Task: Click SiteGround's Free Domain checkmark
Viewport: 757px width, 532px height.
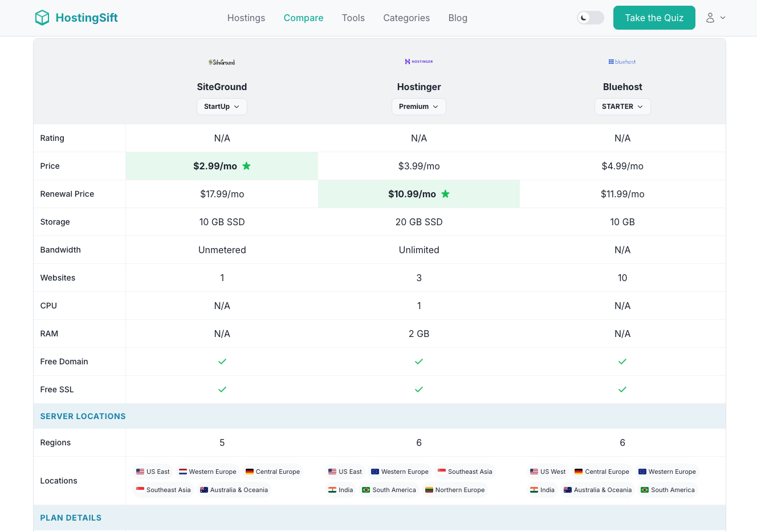Action: click(222, 362)
